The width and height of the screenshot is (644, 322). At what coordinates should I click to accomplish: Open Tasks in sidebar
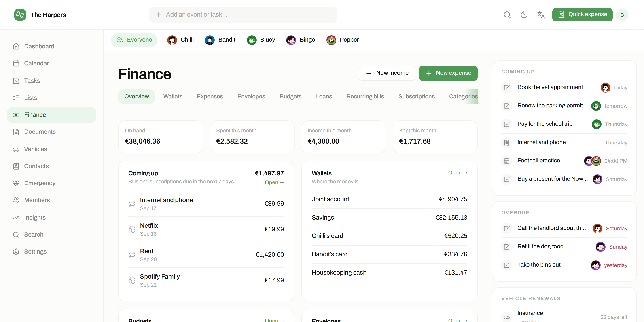(x=51, y=81)
